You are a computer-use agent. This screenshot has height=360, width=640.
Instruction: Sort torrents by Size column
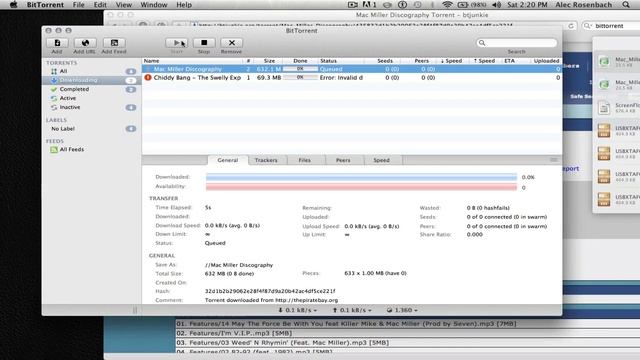[269, 61]
